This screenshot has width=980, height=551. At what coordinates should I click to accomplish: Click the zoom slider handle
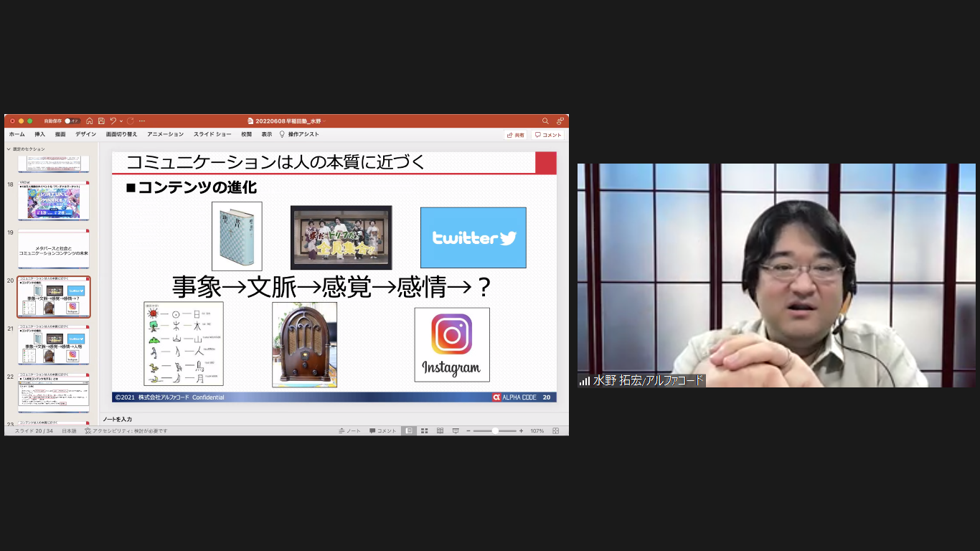[x=495, y=431]
